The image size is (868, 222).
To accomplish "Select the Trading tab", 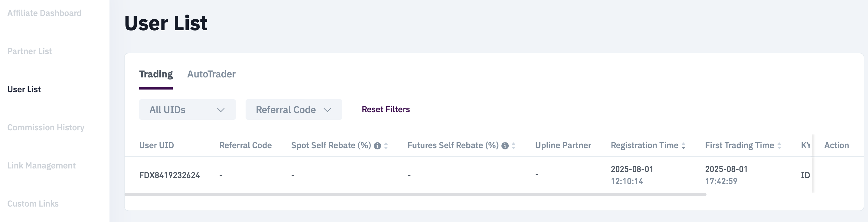I will [156, 74].
